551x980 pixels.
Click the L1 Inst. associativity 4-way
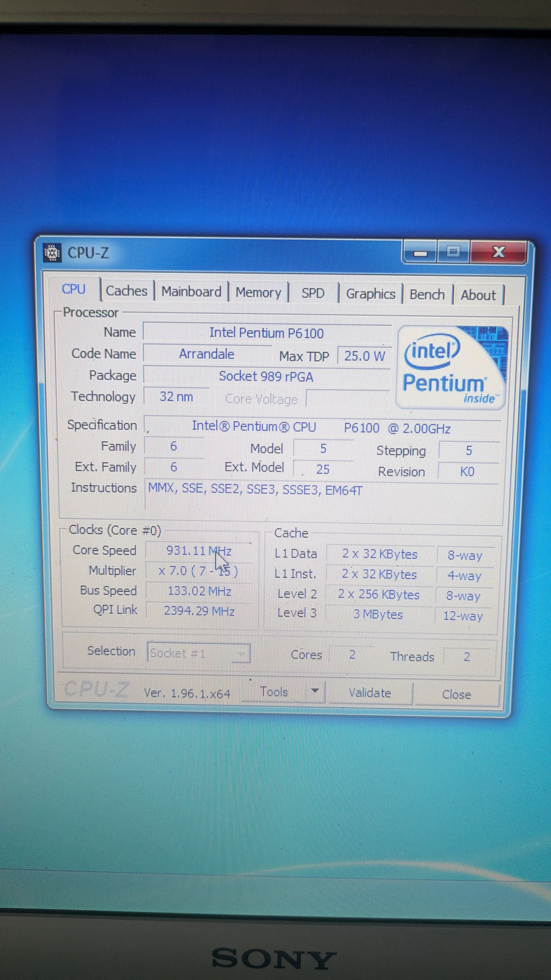(465, 576)
